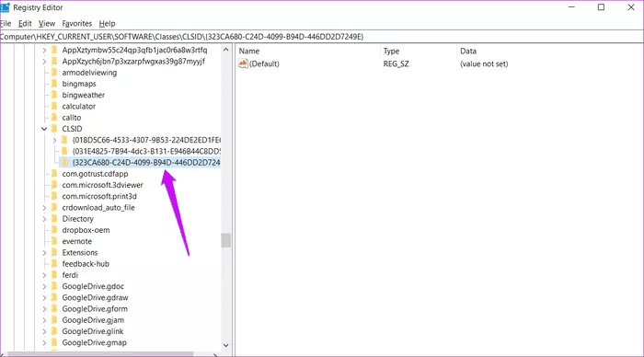
Task: Select the {323CA680-C24D-4099-B94D key
Action: coord(146,162)
